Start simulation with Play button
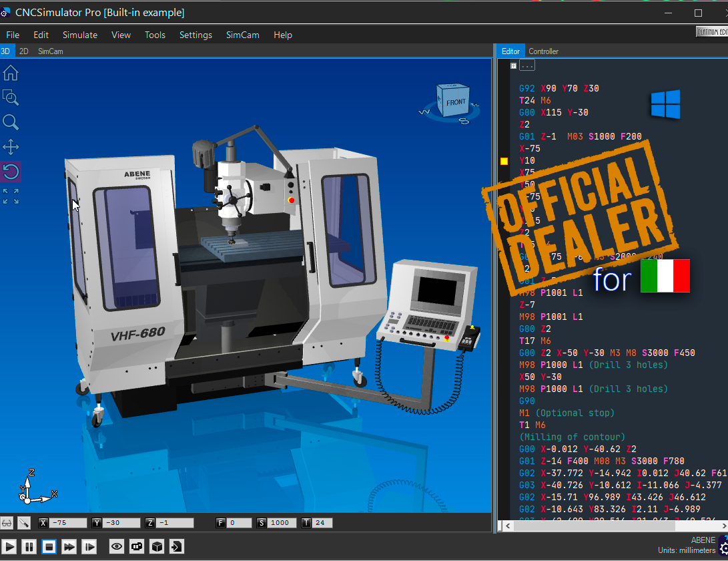Image resolution: width=728 pixels, height=561 pixels. coord(9,546)
